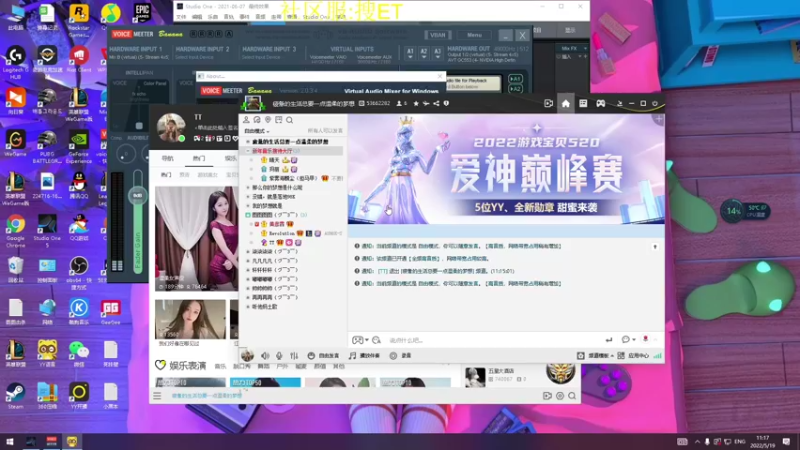Select 预告 sub-tab in YY main window
Viewport: 800px width, 450px height.
coord(184,175)
